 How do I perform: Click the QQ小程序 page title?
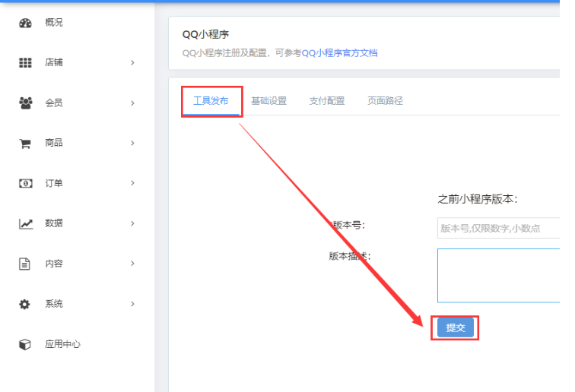click(205, 34)
